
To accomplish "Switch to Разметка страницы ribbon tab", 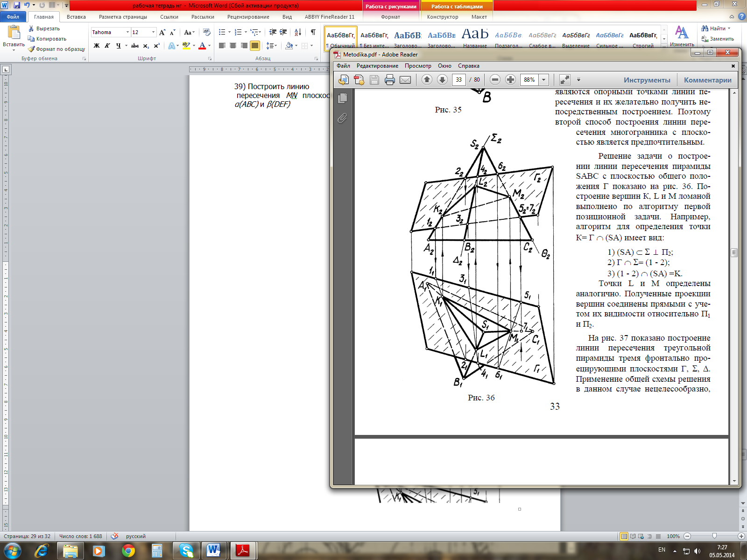I will 123,17.
